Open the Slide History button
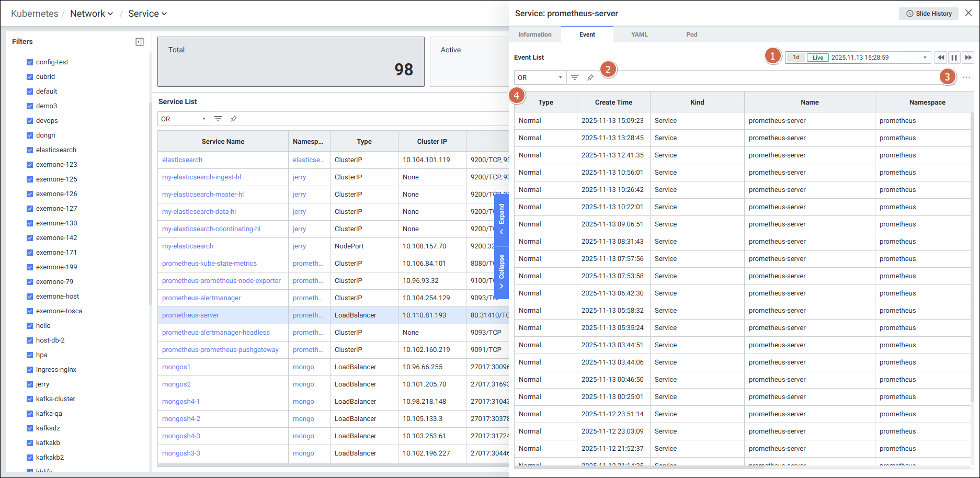This screenshot has height=478, width=980. point(928,14)
